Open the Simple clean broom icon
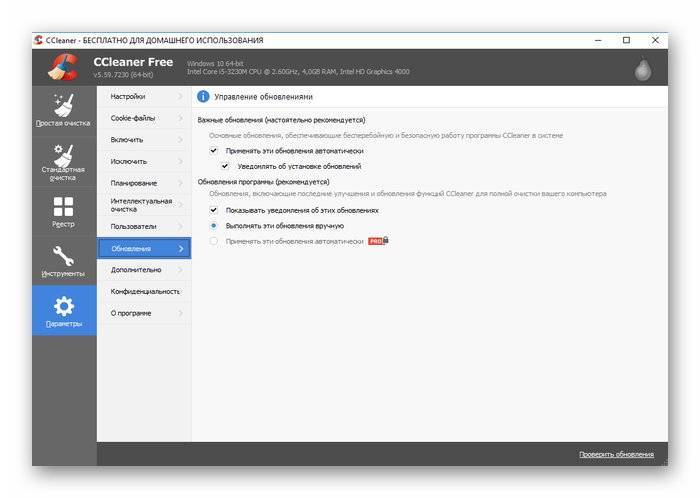The width and height of the screenshot is (700, 498). click(x=63, y=105)
